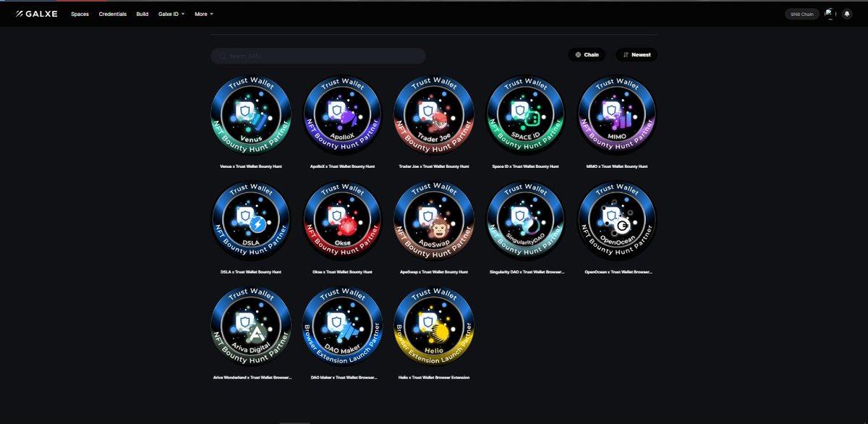The image size is (868, 424).
Task: Expand the More dropdown menu
Action: (x=204, y=14)
